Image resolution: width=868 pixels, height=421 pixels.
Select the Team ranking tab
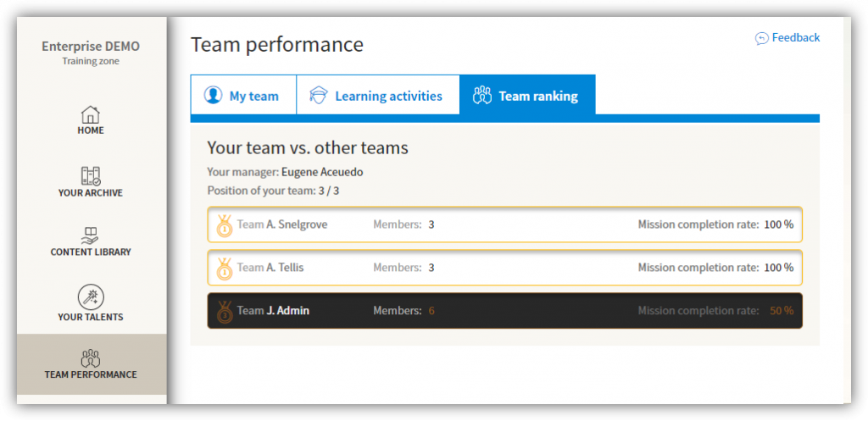[x=527, y=95]
